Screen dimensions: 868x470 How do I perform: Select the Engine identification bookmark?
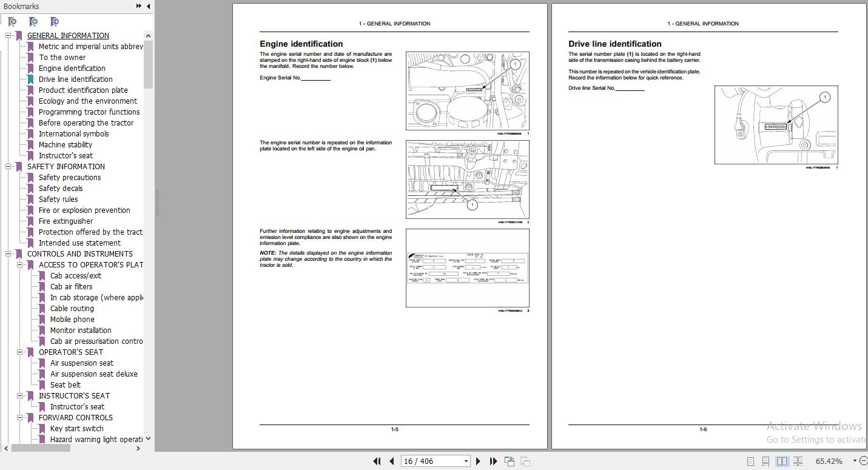(72, 68)
